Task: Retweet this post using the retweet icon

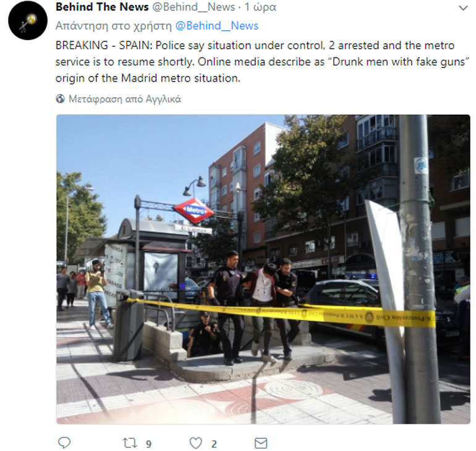Action: coord(130,443)
